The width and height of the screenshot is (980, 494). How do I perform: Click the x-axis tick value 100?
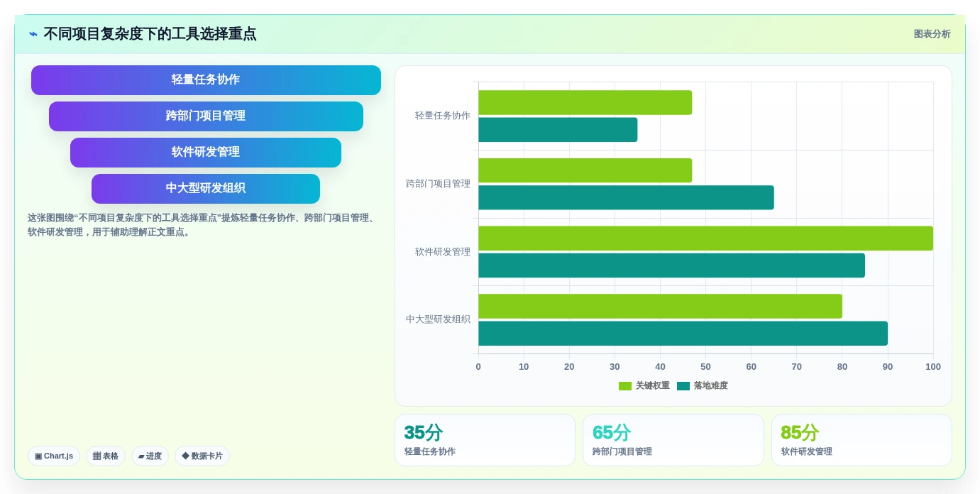[x=933, y=367]
